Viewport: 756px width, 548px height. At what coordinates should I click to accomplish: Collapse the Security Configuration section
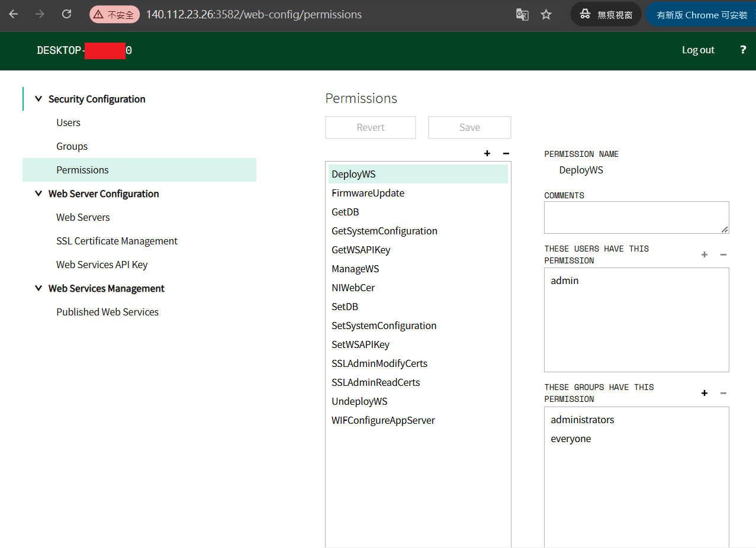(x=38, y=99)
